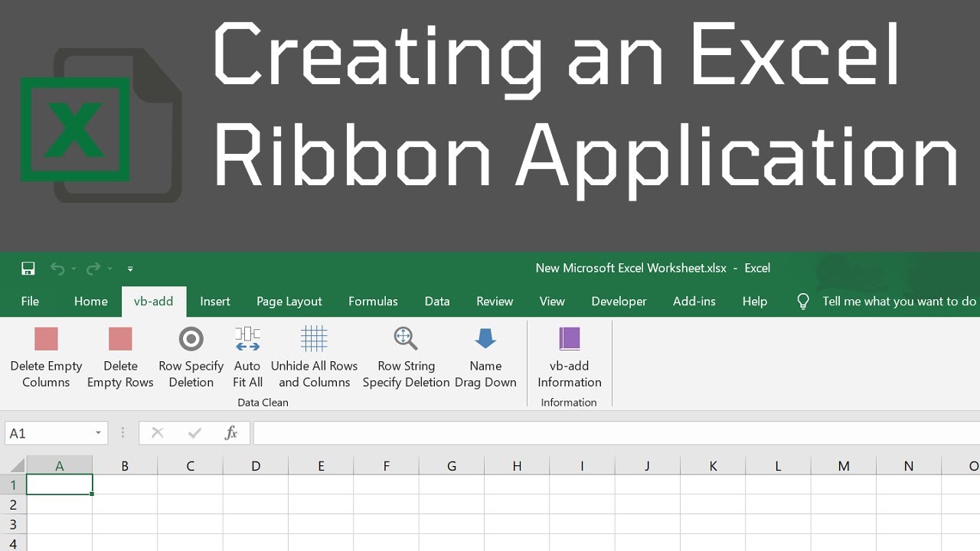Click inside the formula bar
Viewport: 980px width, 551px height.
616,433
